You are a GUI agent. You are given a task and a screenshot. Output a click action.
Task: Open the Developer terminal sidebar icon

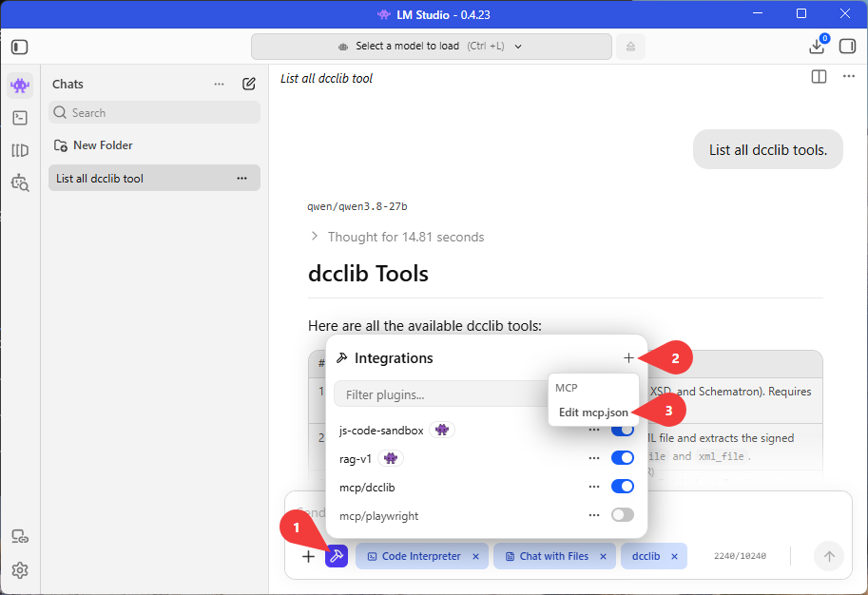pyautogui.click(x=20, y=118)
